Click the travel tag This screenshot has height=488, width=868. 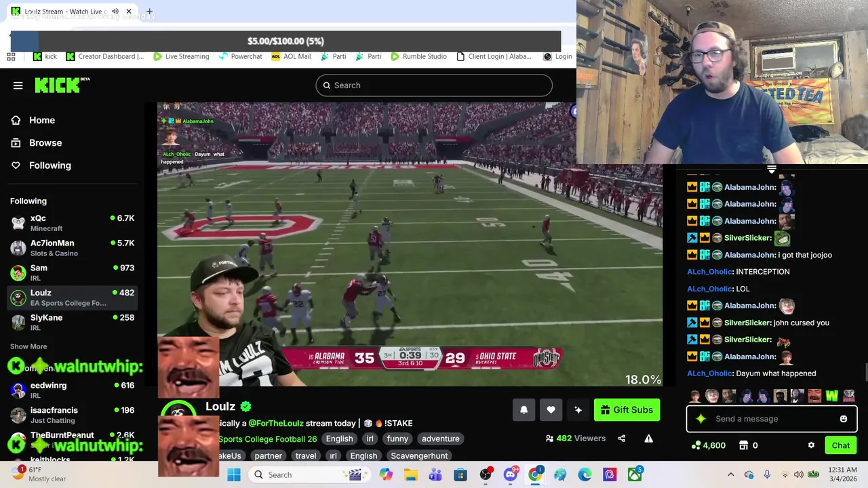point(305,455)
